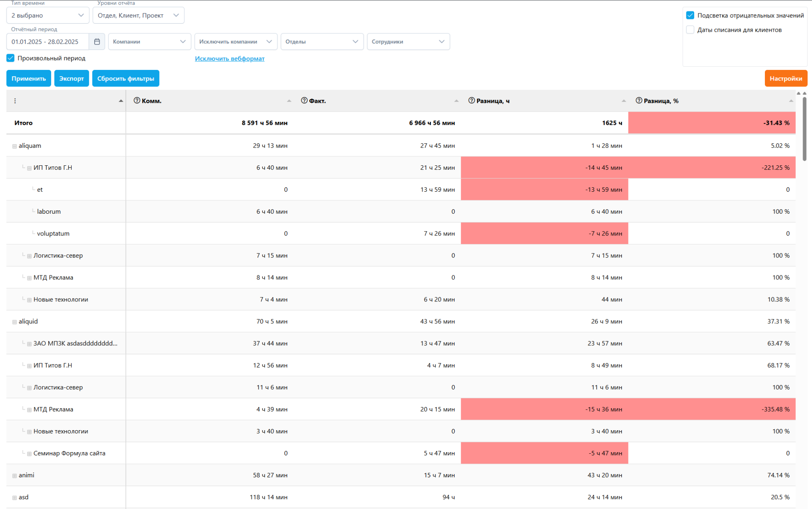Uncheck Произвольный период checkbox
This screenshot has height=509, width=812.
pos(11,58)
